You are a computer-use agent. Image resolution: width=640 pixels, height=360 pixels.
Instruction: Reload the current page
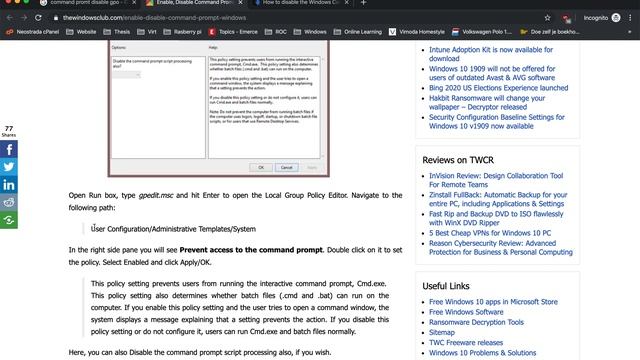(38, 18)
